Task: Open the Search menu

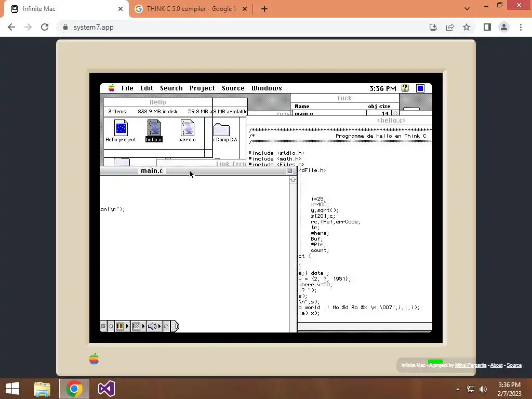Action: click(171, 88)
